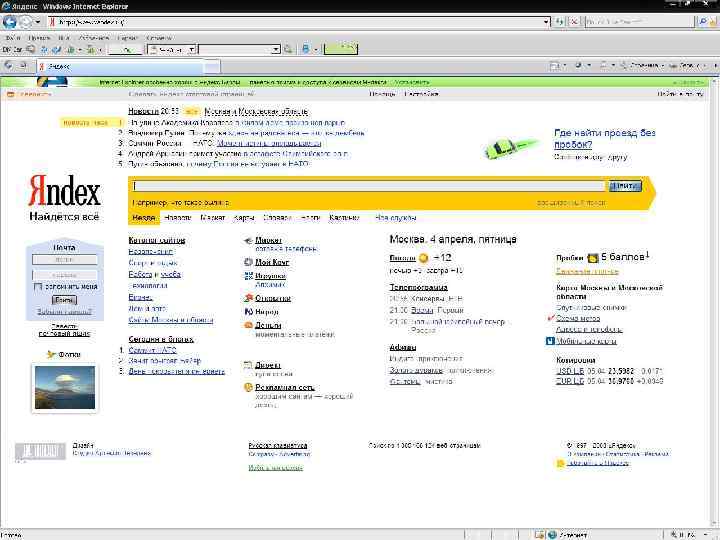Select the Картинки search tab
Screen dimensions: 720x540
[x=344, y=218]
